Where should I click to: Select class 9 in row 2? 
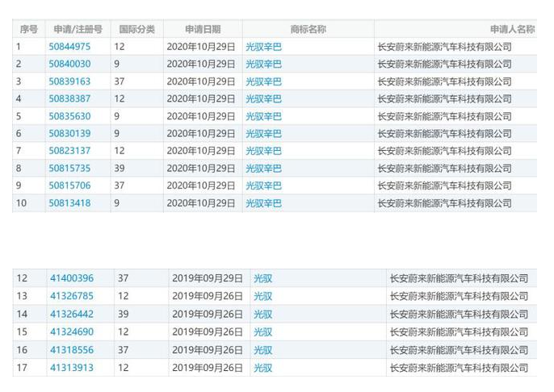[116, 64]
